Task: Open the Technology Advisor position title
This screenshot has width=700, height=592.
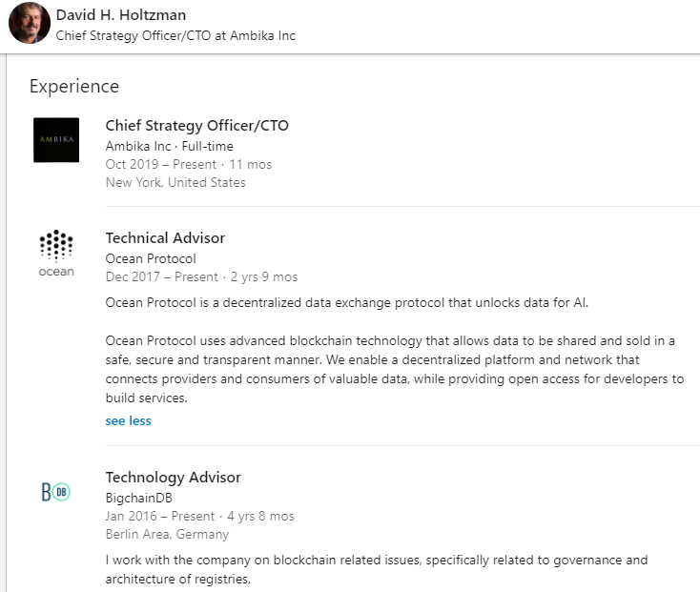Action: click(x=174, y=478)
